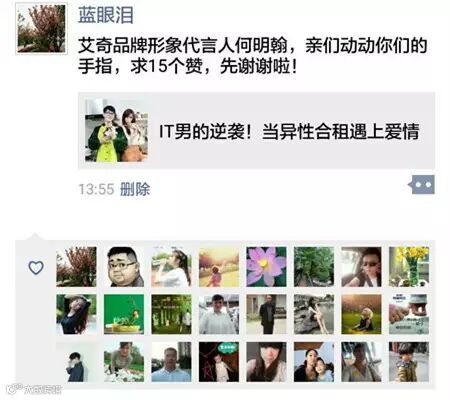Select child in grass field avatar
The height and width of the screenshot is (400, 450).
[361, 314]
